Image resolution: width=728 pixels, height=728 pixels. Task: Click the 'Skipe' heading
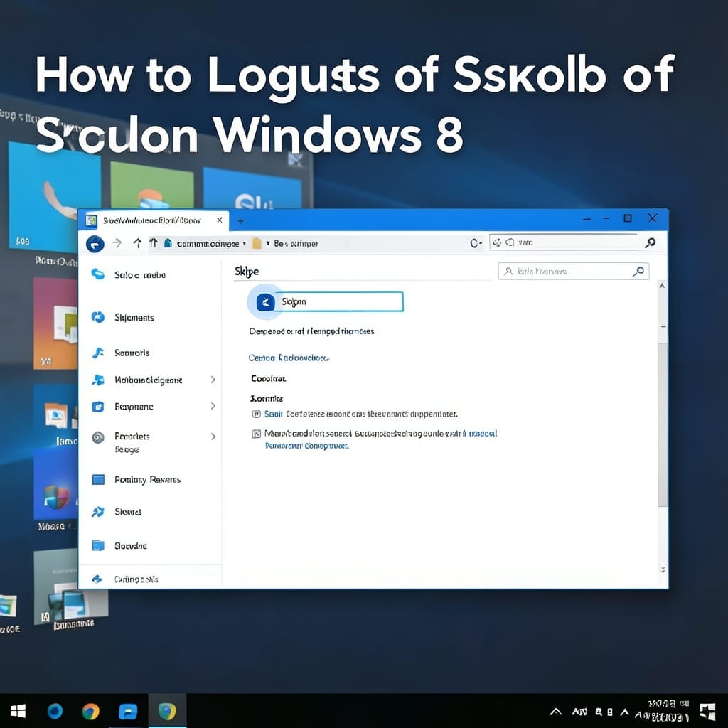coord(247,272)
